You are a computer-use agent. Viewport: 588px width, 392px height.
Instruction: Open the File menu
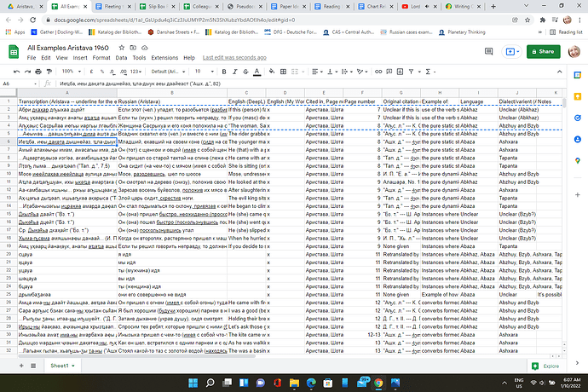point(32,58)
